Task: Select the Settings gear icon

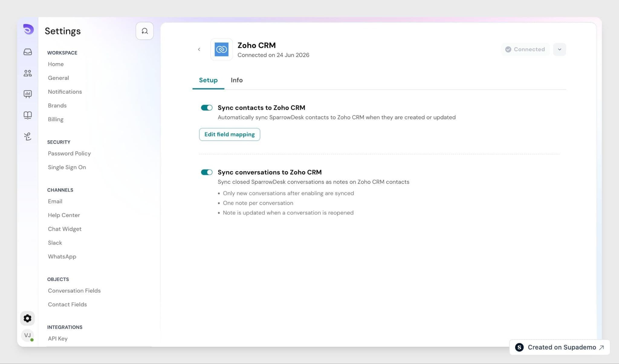Action: [x=28, y=318]
